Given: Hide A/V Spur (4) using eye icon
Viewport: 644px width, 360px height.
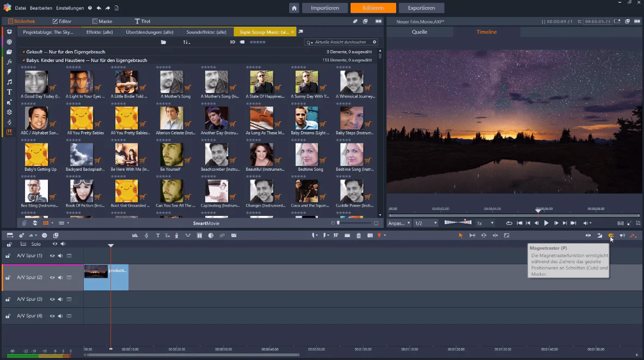Looking at the screenshot, I should (x=52, y=316).
